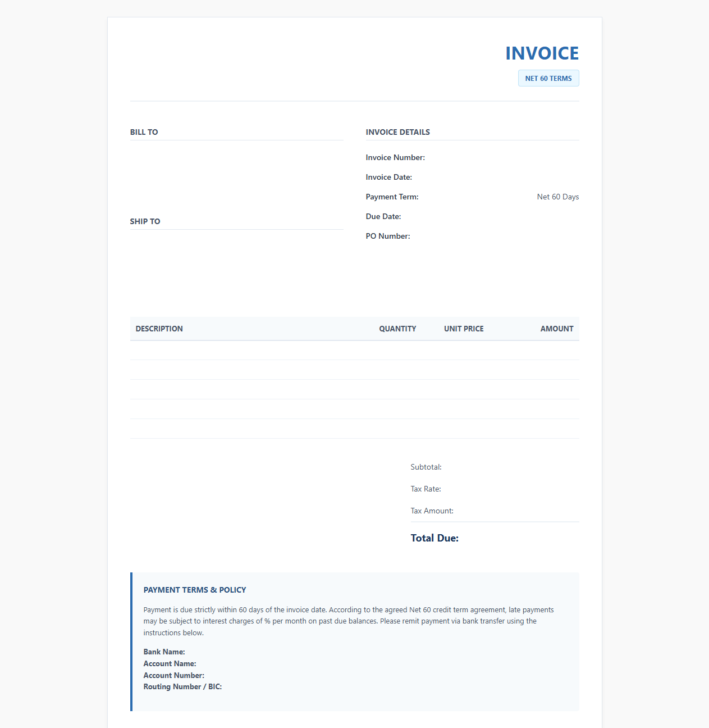Click the Invoice Number label
Screen dimensions: 709x728
click(x=395, y=157)
